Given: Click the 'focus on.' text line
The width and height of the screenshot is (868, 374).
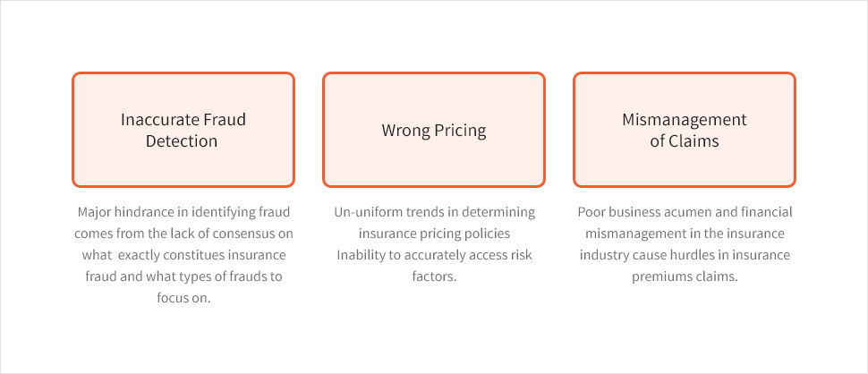Looking at the screenshot, I should (x=183, y=298).
